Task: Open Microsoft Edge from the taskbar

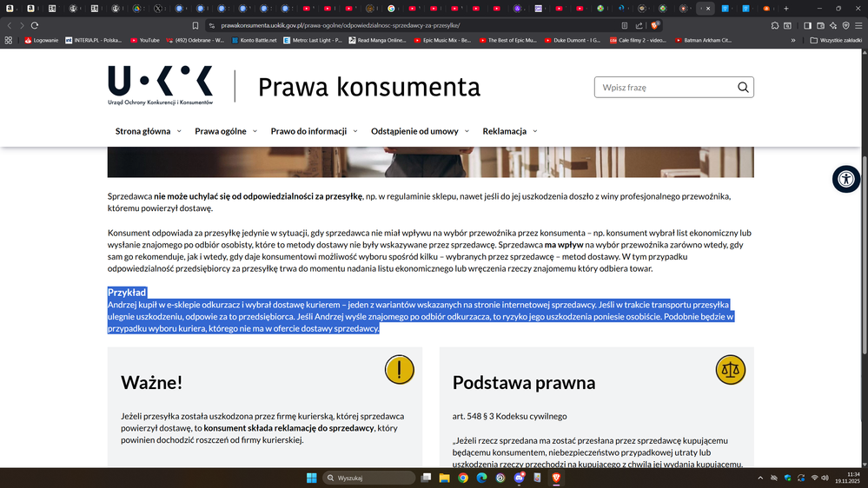Action: [481, 478]
